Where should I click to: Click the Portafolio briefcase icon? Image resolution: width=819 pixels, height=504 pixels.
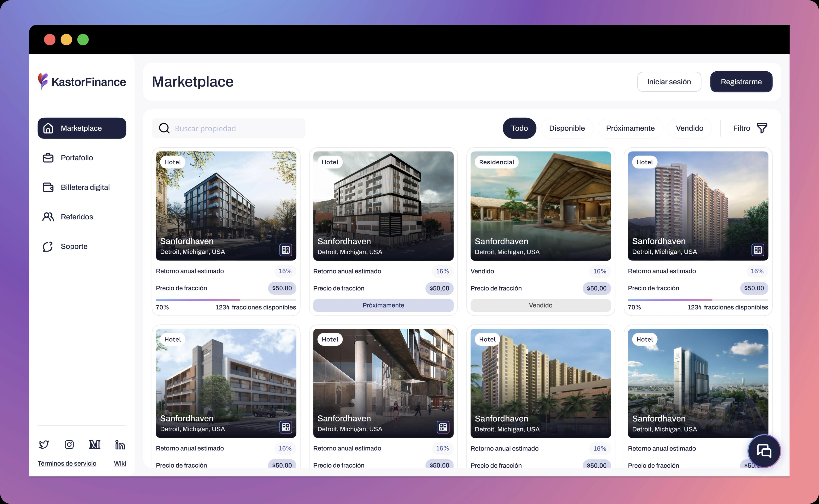click(48, 158)
